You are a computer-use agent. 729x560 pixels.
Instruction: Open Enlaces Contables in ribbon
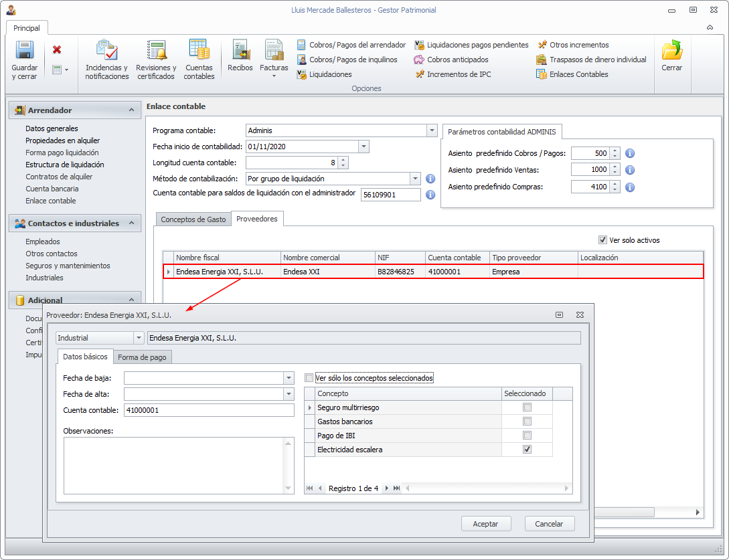pyautogui.click(x=572, y=74)
